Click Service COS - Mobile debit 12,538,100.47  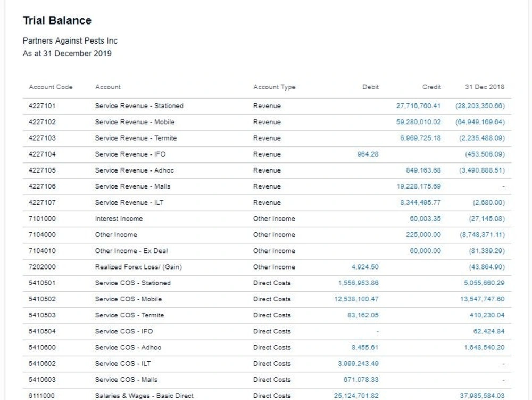(356, 299)
